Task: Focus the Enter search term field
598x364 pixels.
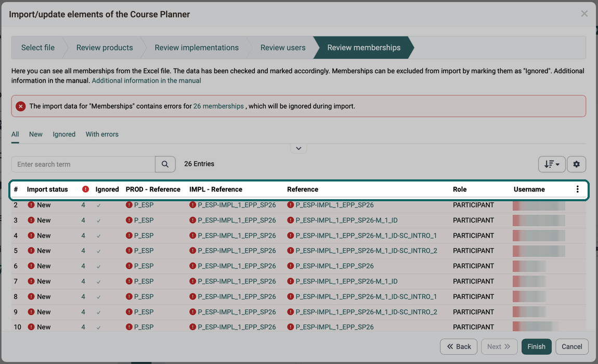Action: (83, 164)
